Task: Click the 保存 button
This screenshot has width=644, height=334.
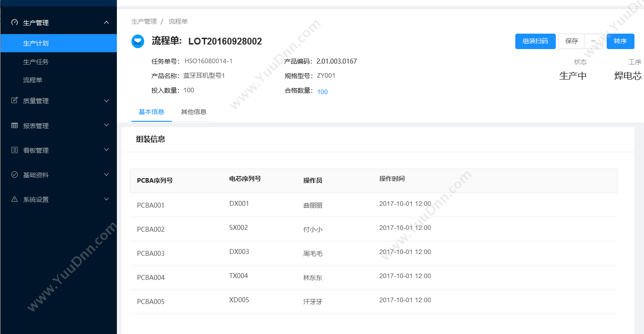Action: click(x=571, y=41)
